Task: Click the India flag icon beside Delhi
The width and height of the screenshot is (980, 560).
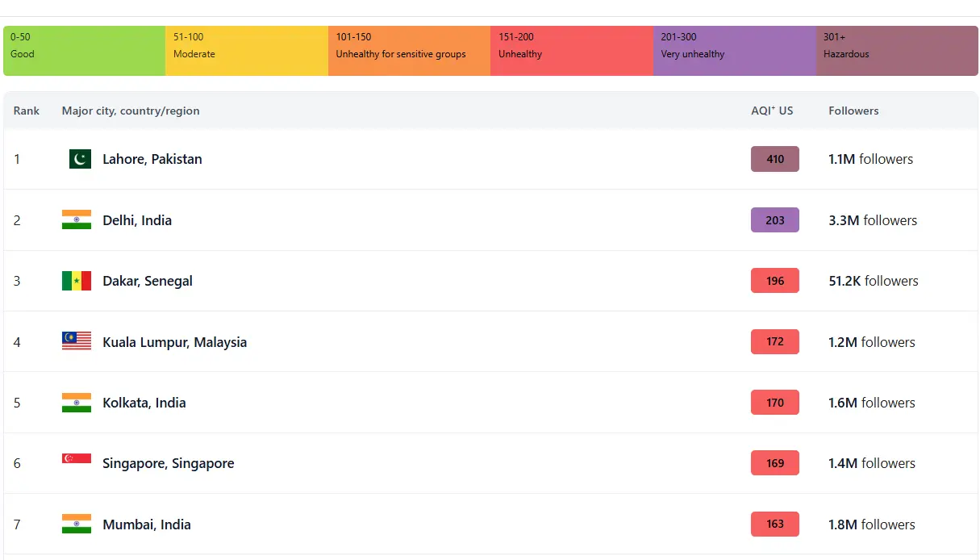Action: click(77, 219)
